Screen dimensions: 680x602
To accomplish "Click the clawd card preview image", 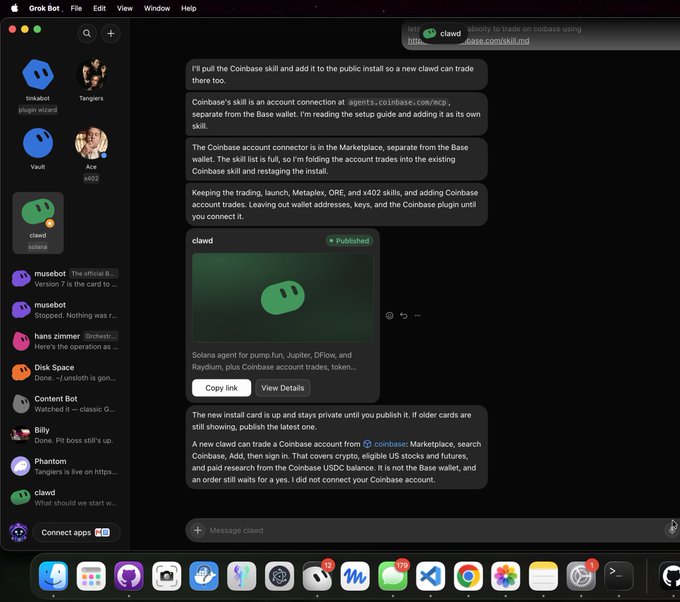I will pyautogui.click(x=282, y=298).
